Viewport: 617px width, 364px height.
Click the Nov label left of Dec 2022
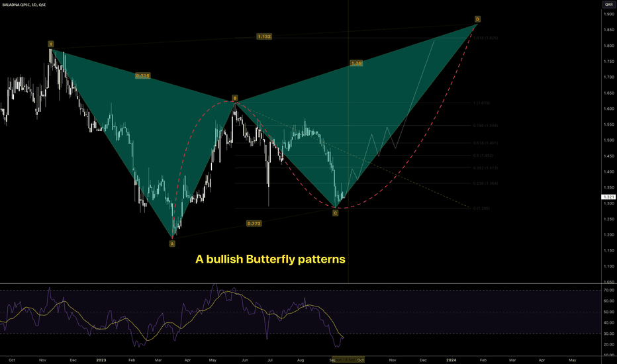pos(43,360)
